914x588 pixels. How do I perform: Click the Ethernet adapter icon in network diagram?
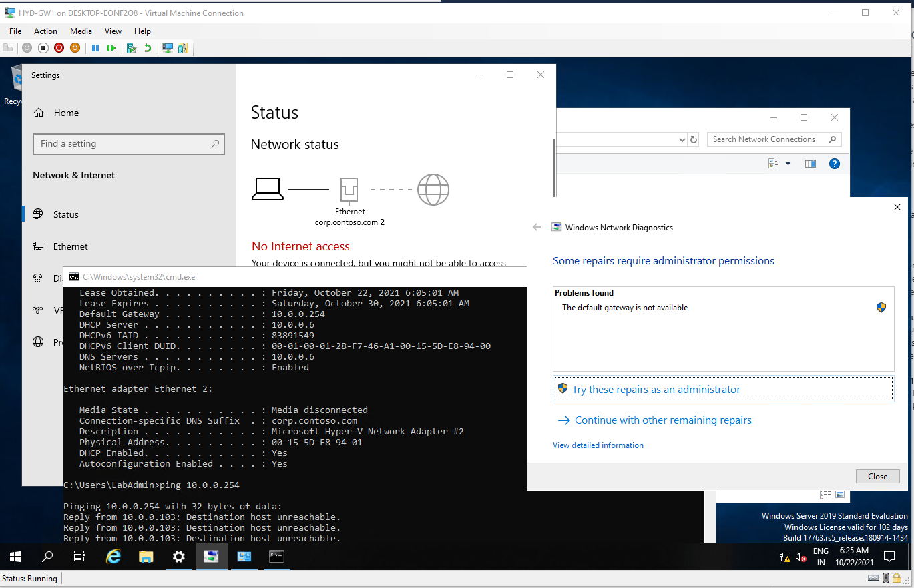[x=350, y=190]
